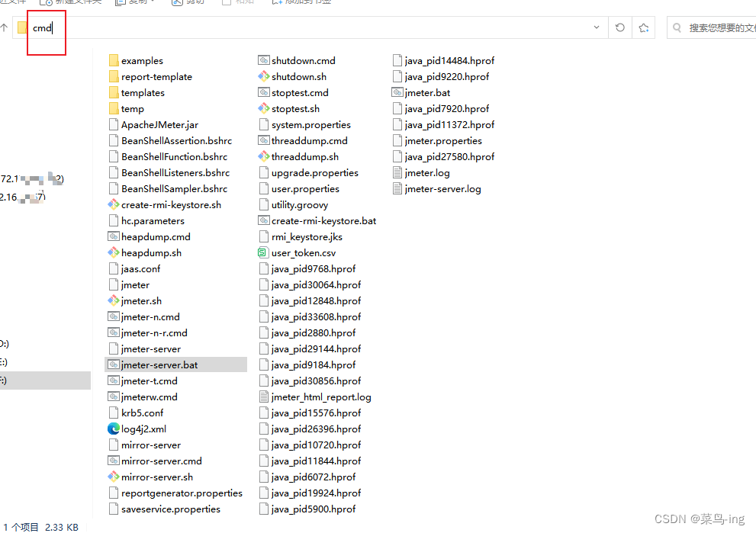Select BeanShellFunction.bshrc file name
756x533 pixels.
pyautogui.click(x=174, y=156)
